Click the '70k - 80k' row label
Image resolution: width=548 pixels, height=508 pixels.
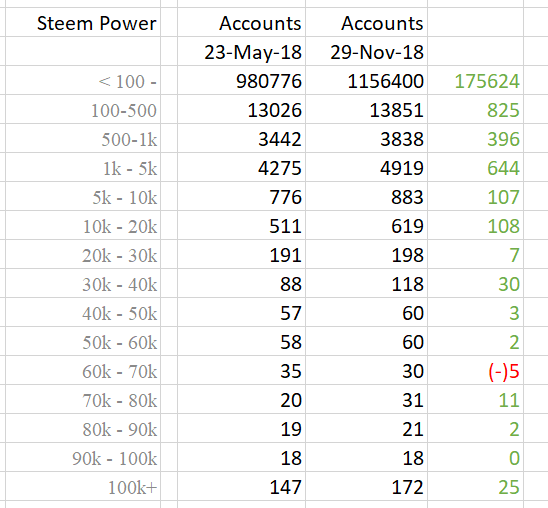pyautogui.click(x=120, y=400)
